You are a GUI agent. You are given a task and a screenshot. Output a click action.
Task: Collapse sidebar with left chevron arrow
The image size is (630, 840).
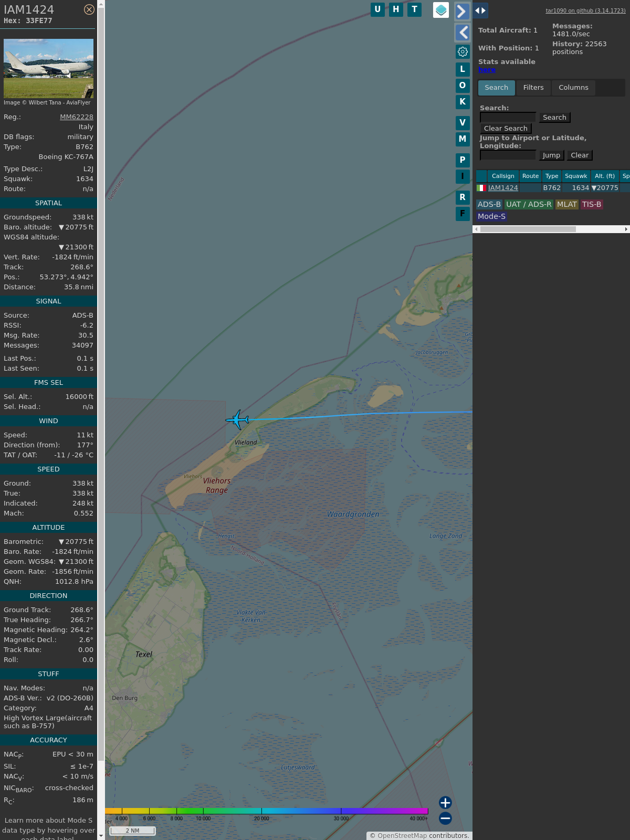[462, 33]
